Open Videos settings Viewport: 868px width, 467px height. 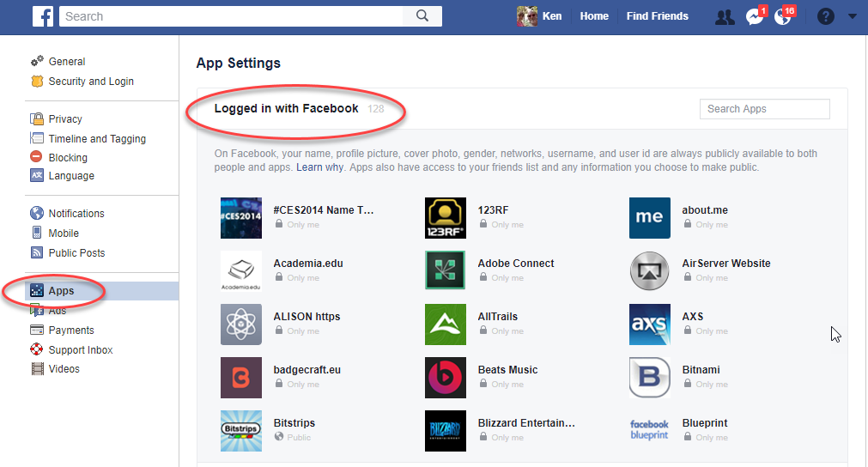coord(64,369)
